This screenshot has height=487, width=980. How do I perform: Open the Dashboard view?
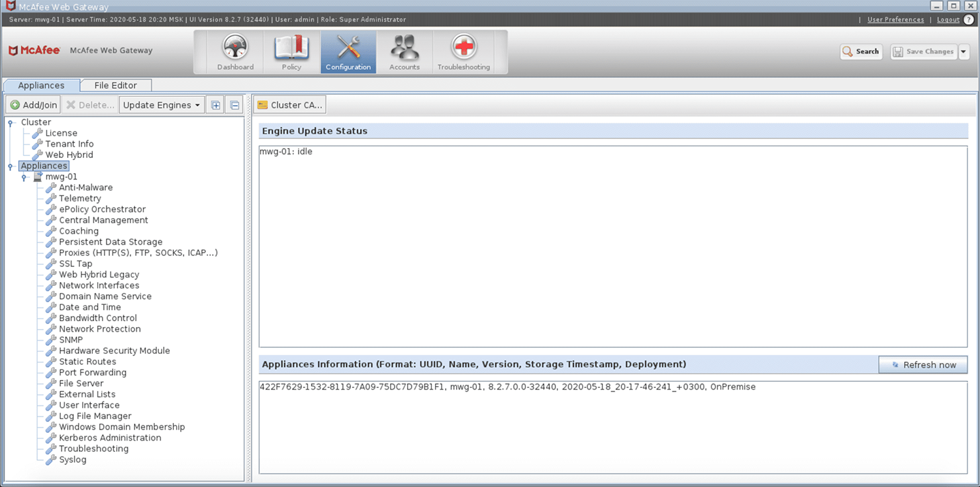[235, 51]
